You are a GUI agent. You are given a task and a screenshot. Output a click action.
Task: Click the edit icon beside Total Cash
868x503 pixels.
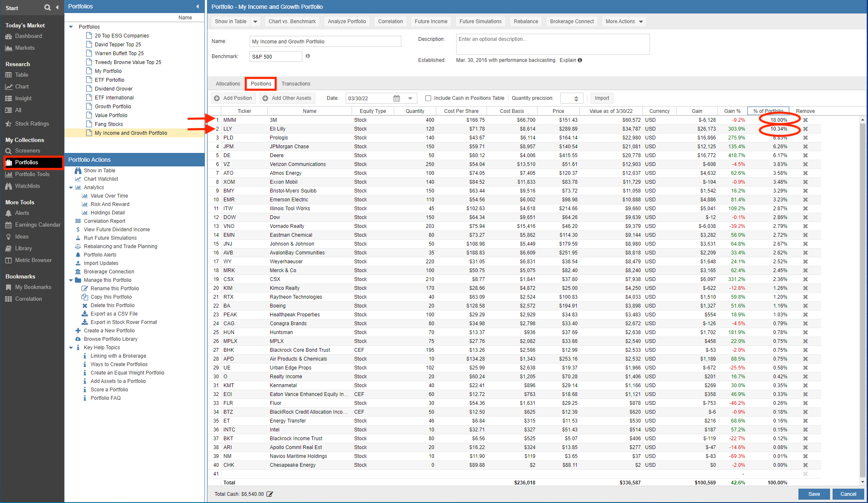coord(270,494)
